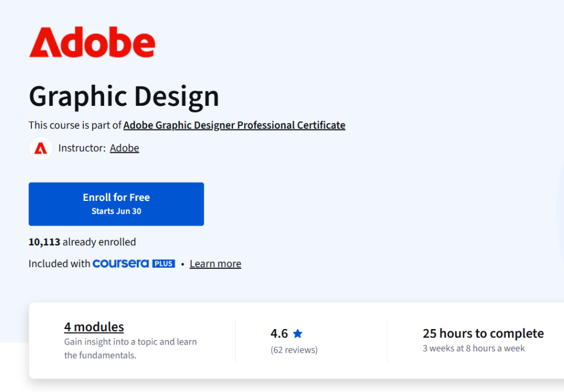Click the Adobe instructor name link
Screen dimensions: 564x392
(x=124, y=148)
